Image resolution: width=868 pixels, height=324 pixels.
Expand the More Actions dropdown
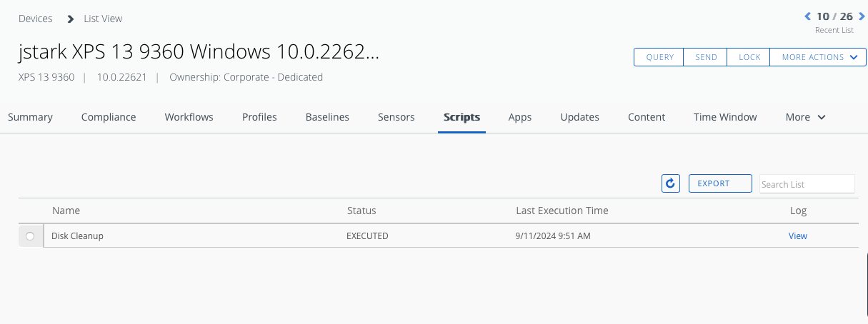coord(818,57)
